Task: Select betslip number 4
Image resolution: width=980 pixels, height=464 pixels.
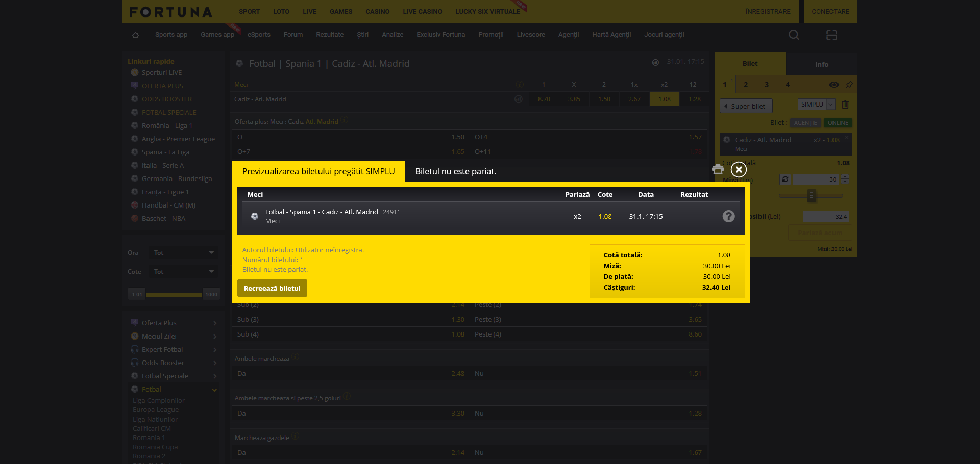Action: 788,85
